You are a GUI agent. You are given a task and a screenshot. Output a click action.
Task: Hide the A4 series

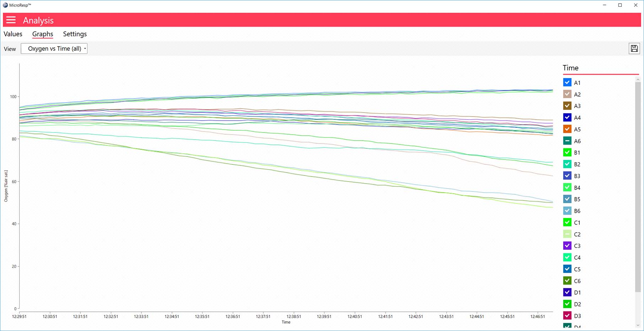tap(567, 118)
